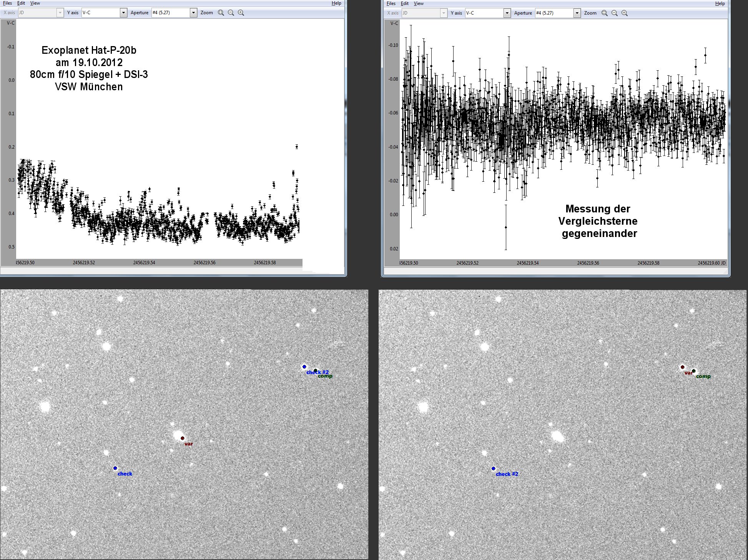Expand Aperture dropdown in right window
748x560 pixels.
[x=577, y=13]
